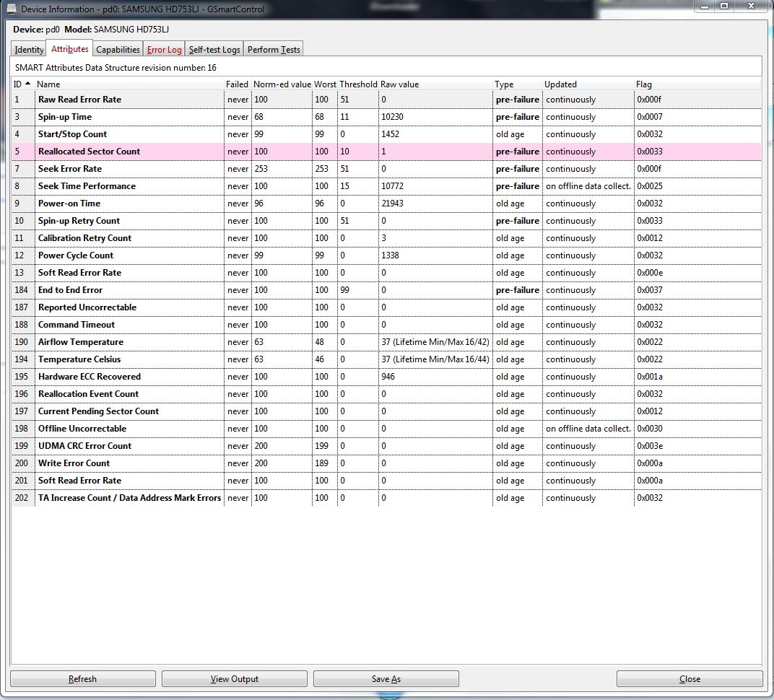The image size is (774, 700).
Task: Close the window with the X button
Action: 751,6
